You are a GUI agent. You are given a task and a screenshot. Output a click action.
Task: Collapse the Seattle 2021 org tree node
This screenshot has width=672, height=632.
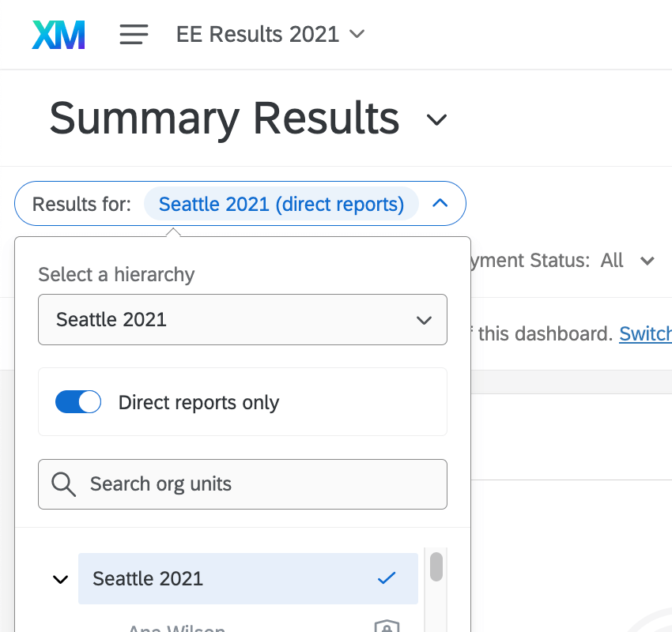60,578
